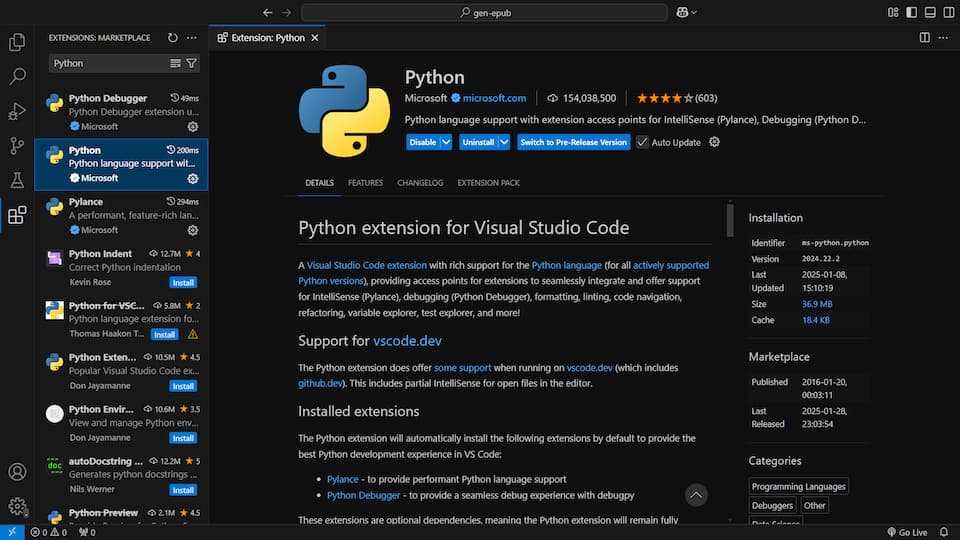The image size is (960, 540).
Task: Open the vscode.dev heading link
Action: click(407, 340)
